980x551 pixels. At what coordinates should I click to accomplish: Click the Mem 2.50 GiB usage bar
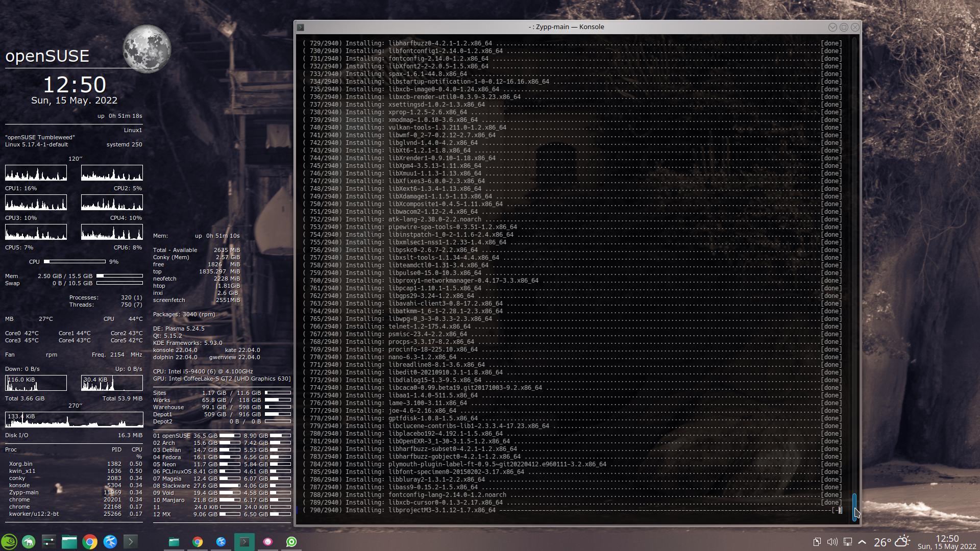pos(119,276)
